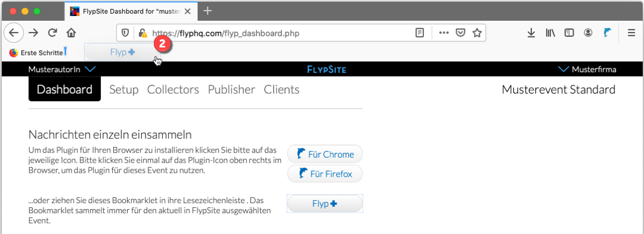Viewport: 644px width, 234px height.
Task: Open the Dashboard tab
Action: pyautogui.click(x=64, y=89)
